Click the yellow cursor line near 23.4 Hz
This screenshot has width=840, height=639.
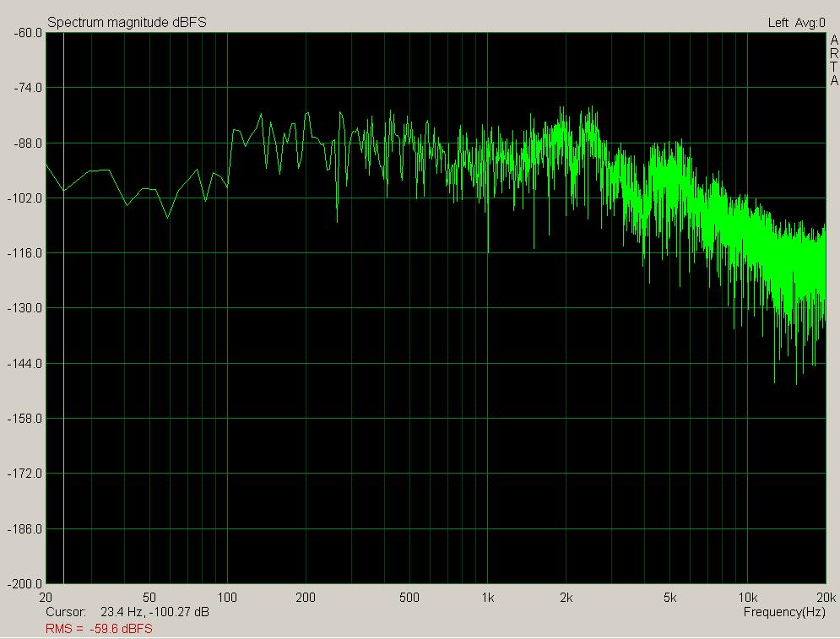coord(64,338)
